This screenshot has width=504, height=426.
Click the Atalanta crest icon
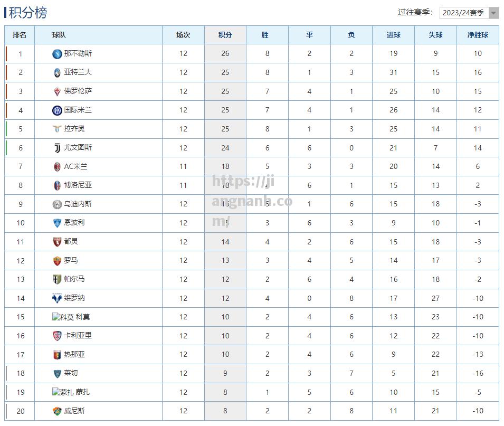(57, 73)
